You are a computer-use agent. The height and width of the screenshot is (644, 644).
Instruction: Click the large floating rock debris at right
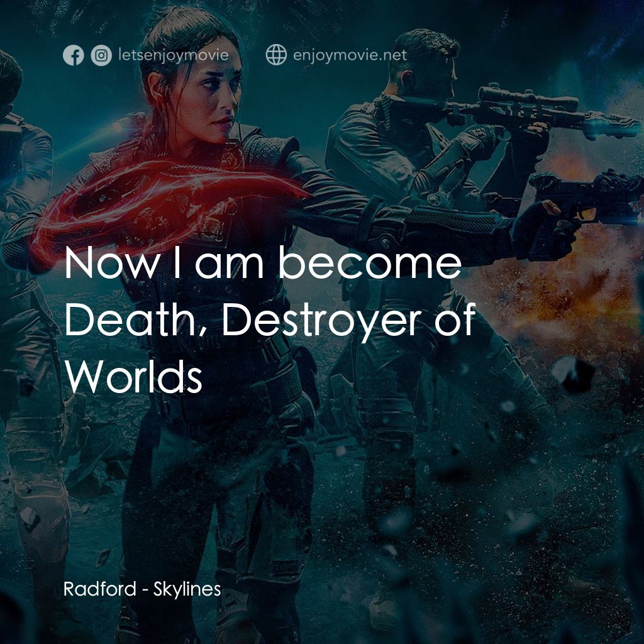572,372
